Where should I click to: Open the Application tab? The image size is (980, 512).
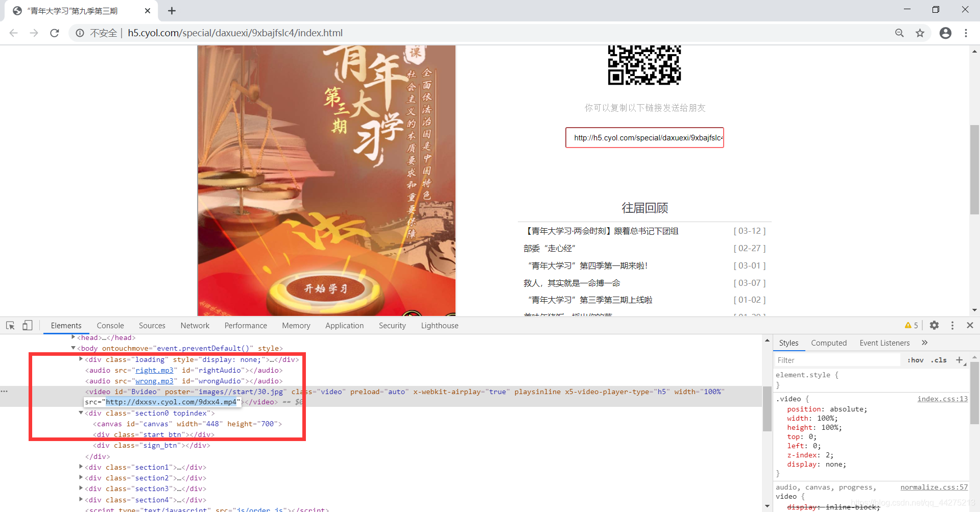(345, 326)
